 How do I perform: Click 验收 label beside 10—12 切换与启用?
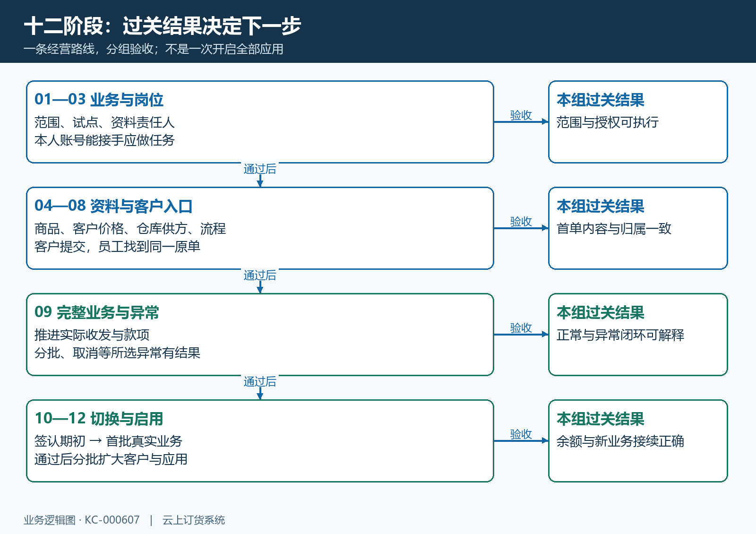pos(521,434)
